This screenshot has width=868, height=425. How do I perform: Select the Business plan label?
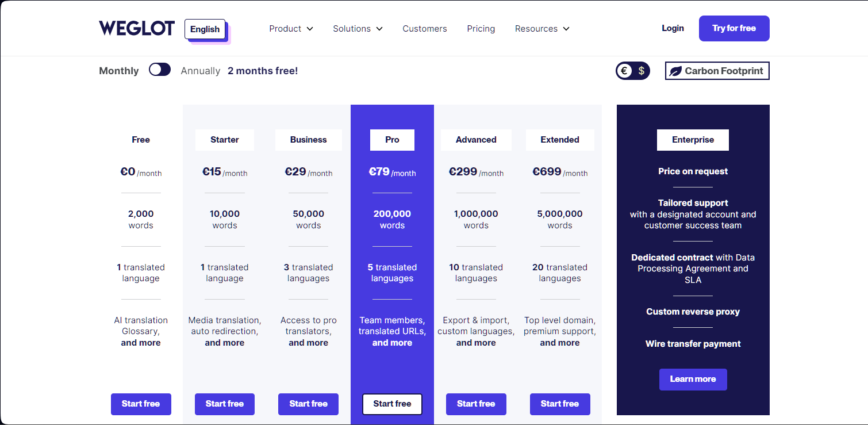[309, 140]
